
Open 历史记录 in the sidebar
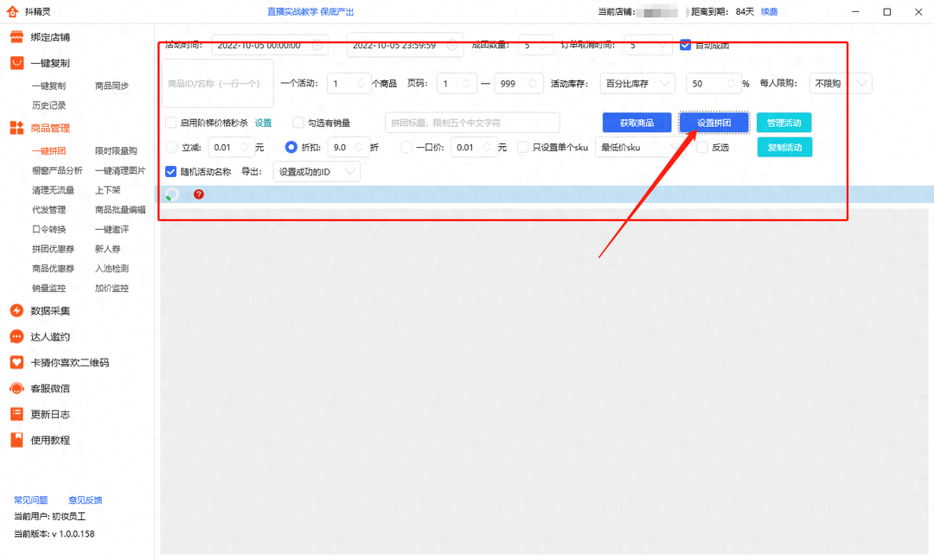[48, 105]
